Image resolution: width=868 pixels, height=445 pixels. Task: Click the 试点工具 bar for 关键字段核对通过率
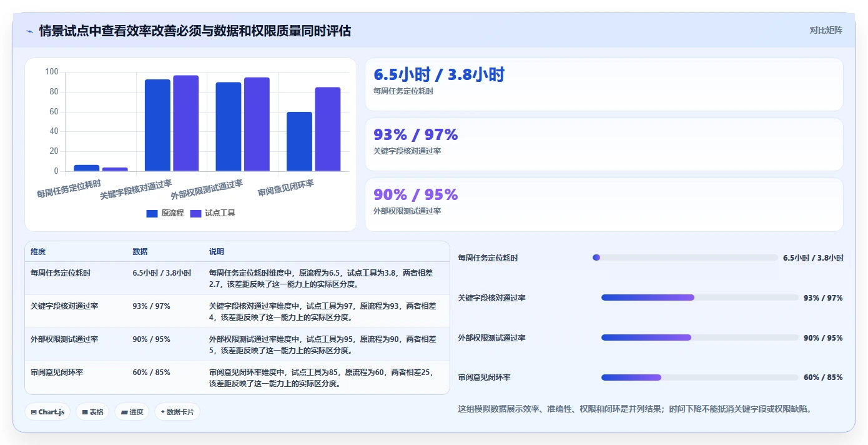(186, 123)
